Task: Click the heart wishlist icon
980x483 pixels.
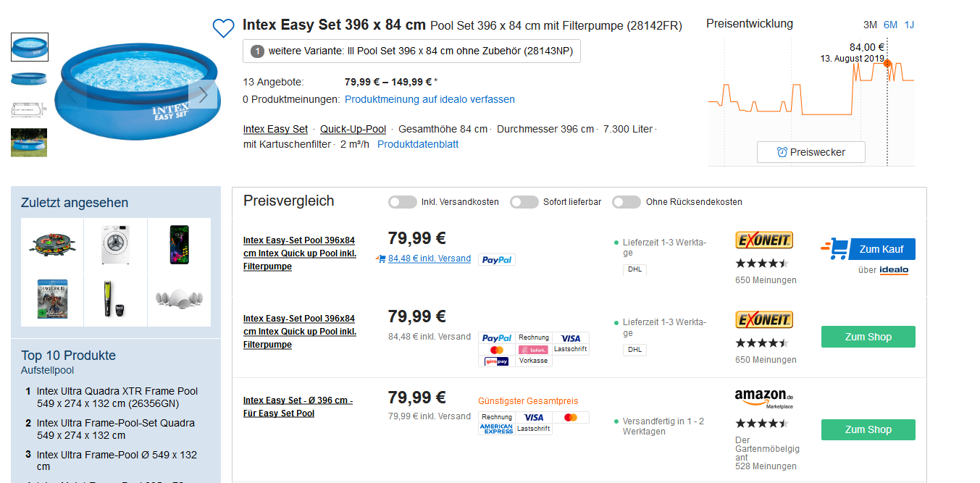Action: point(223,28)
